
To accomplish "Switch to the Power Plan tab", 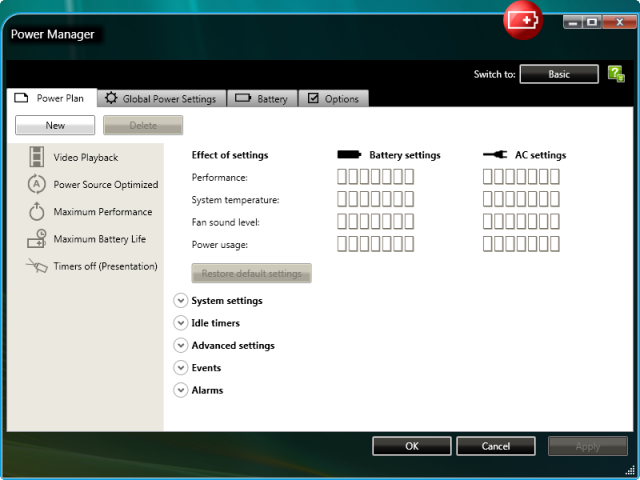I will 52,98.
